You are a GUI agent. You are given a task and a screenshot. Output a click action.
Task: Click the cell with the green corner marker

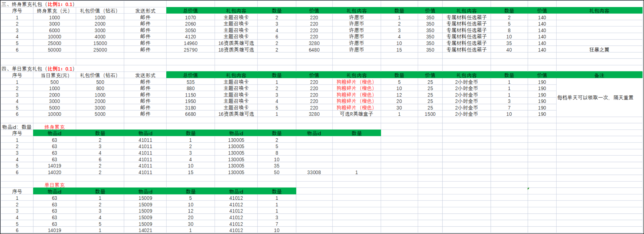pyautogui.click(x=542, y=191)
